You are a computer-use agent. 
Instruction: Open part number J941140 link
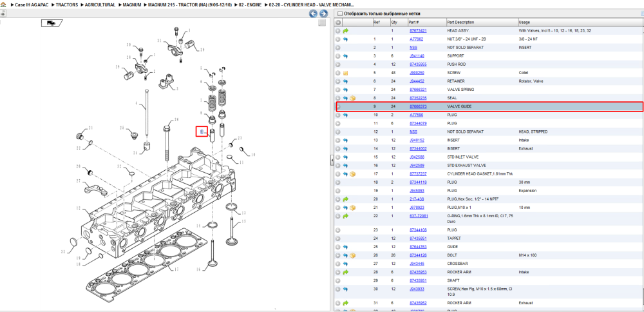point(417,56)
